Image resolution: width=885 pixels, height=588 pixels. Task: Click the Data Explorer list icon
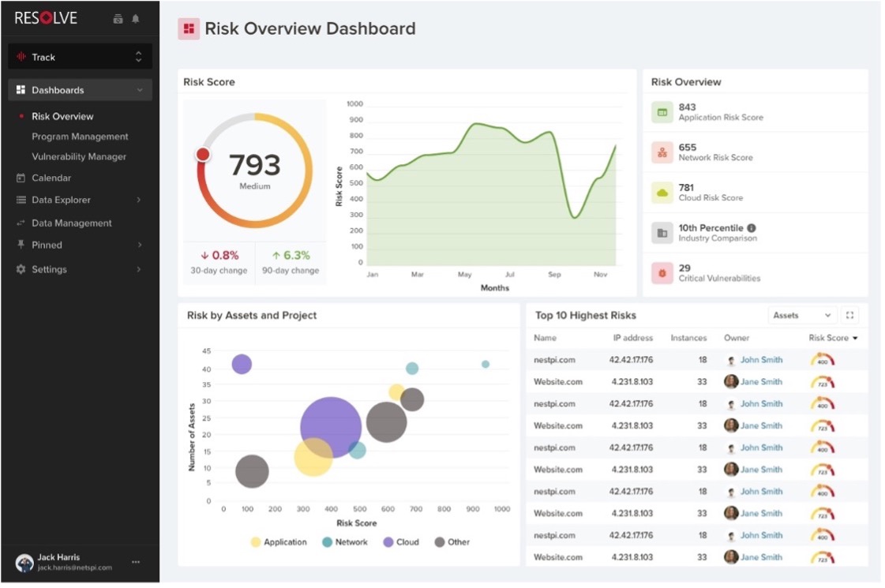(x=20, y=200)
